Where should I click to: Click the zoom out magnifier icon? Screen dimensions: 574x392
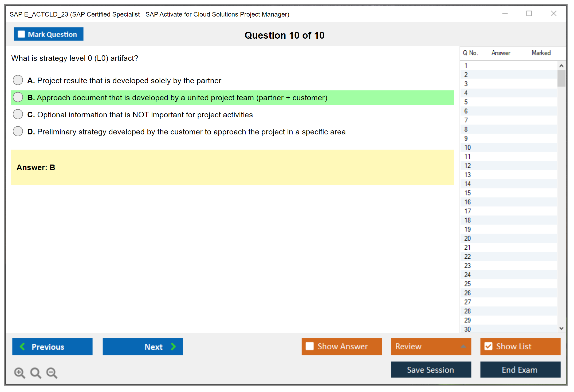[52, 373]
